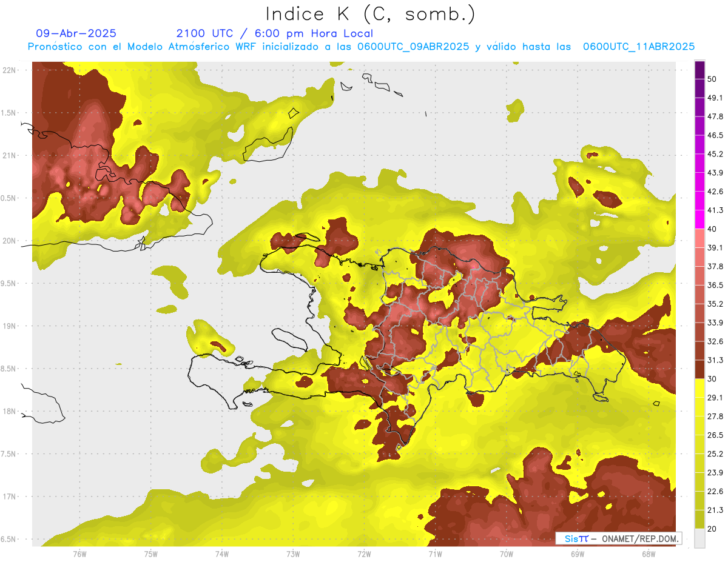Click the colorbar value 27.8
The height and width of the screenshot is (562, 728).
point(715,416)
